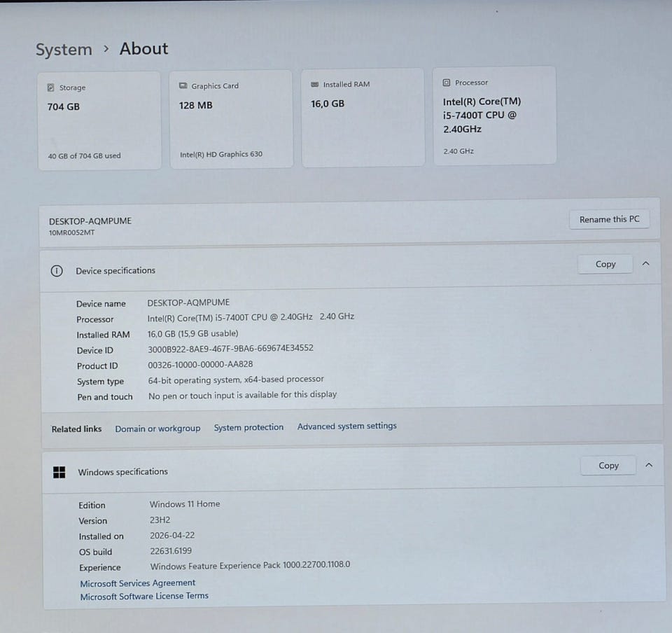Image resolution: width=672 pixels, height=633 pixels.
Task: Click Version value 23H2
Action: pos(160,520)
